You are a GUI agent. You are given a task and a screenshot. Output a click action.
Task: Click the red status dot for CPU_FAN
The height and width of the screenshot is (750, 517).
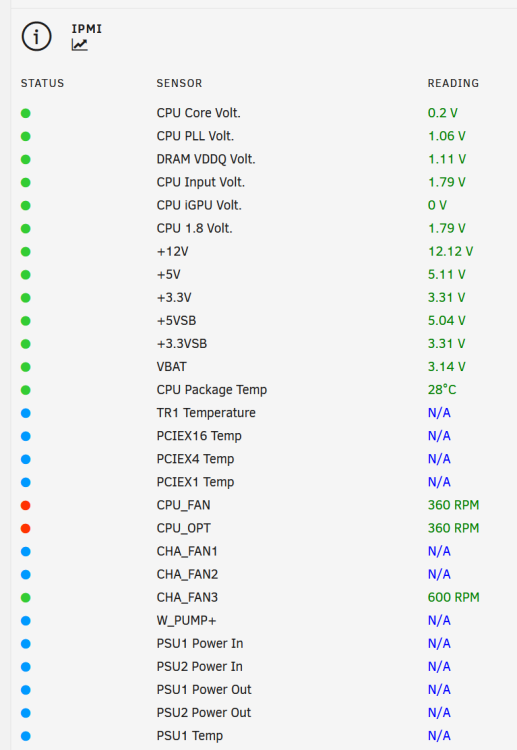coord(26,505)
